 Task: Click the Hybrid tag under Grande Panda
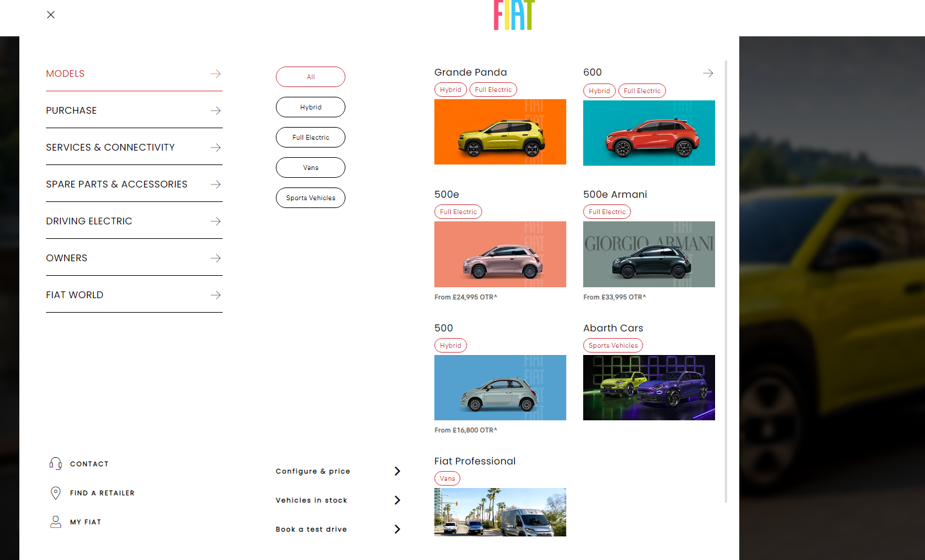tap(451, 90)
